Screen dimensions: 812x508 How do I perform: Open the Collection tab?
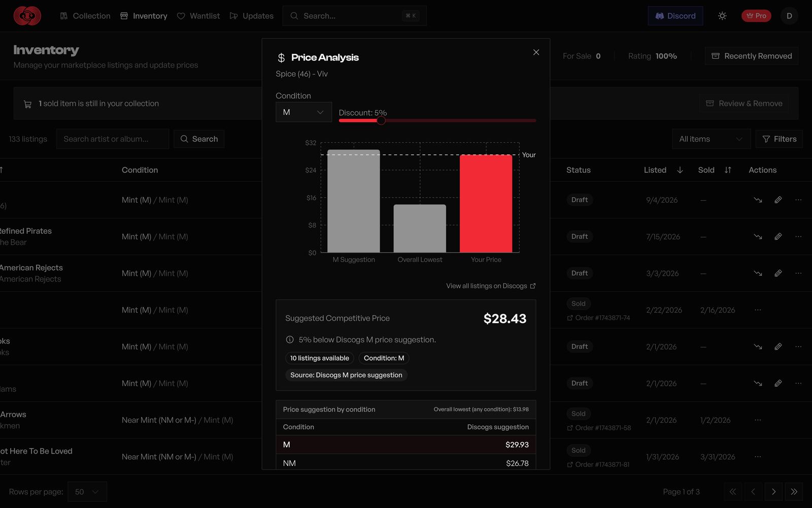point(85,16)
